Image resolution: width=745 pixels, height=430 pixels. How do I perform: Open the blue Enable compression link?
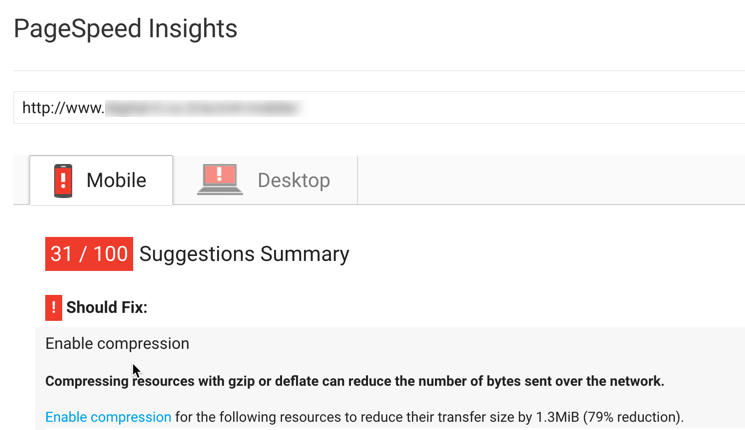[x=108, y=417]
